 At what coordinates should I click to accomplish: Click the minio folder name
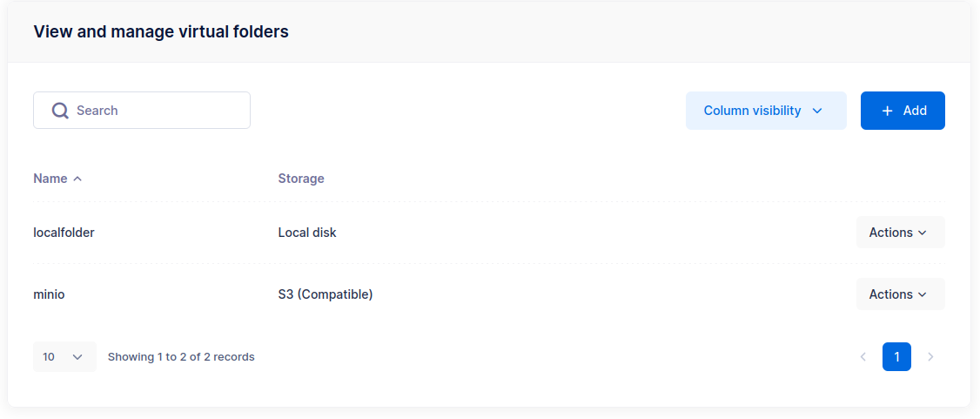pyautogui.click(x=49, y=294)
